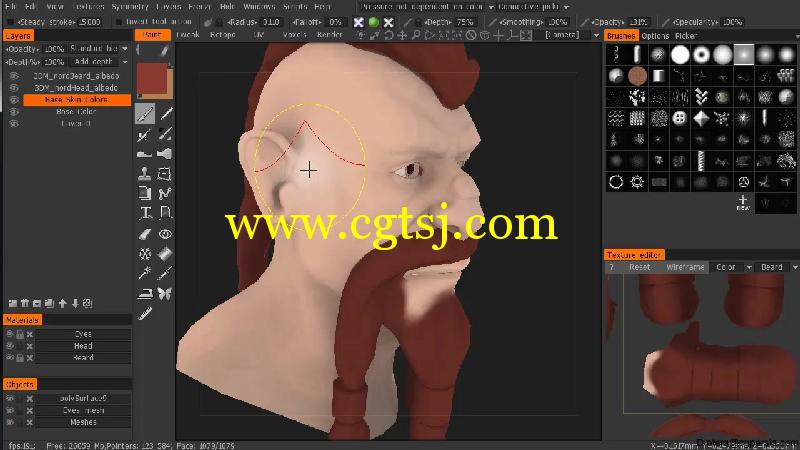Click the Steady stroke value field

click(x=90, y=22)
